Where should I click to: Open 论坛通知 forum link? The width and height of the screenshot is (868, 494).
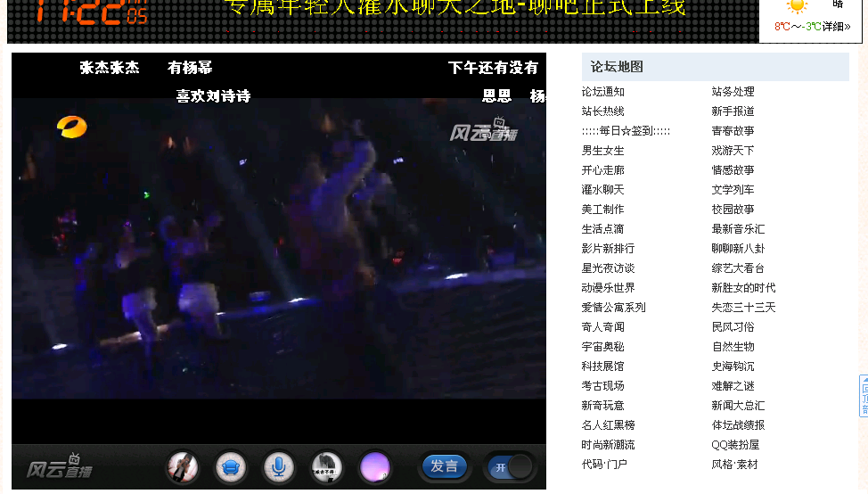tap(603, 92)
